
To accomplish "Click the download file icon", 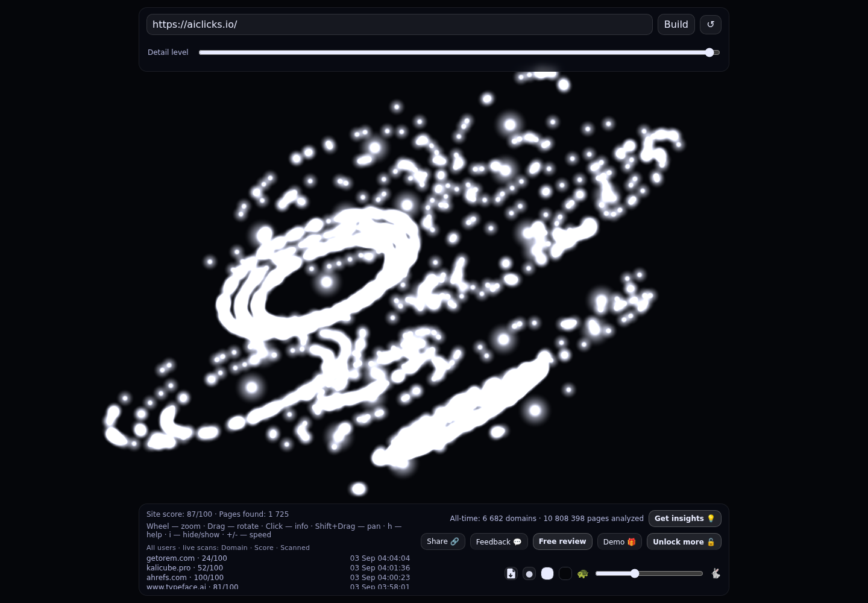I will coord(511,573).
